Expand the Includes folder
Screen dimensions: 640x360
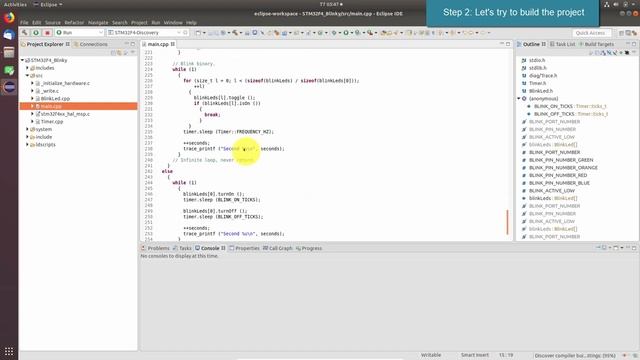[27, 68]
